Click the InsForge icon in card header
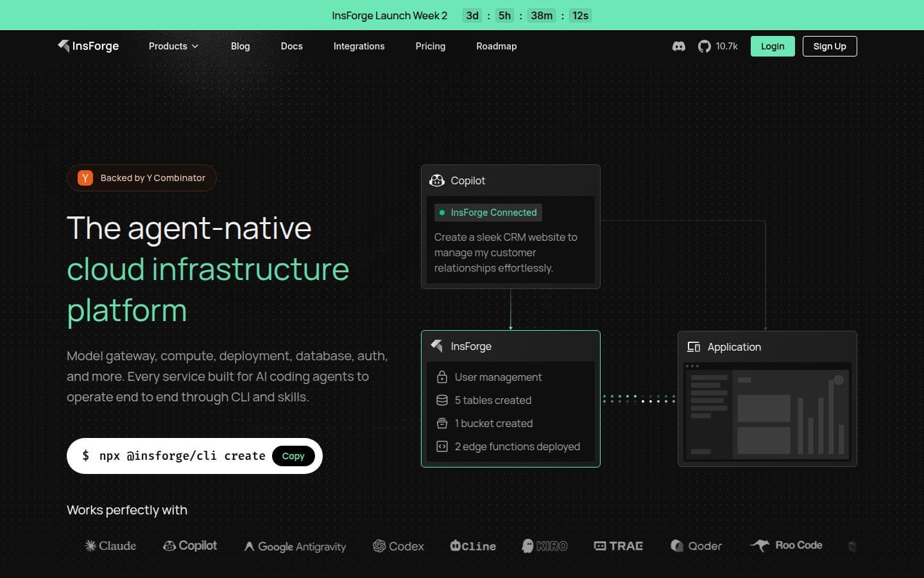This screenshot has width=924, height=578. 437,346
